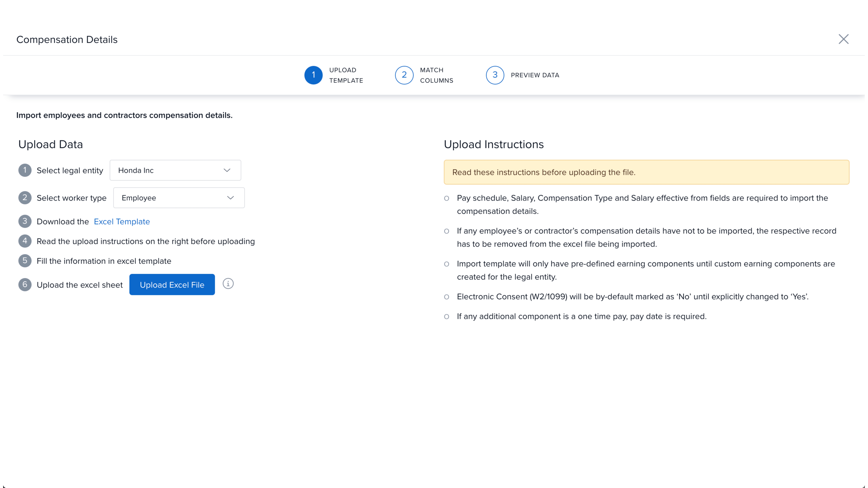Click the number 2 badge beside Select worker type
Image resolution: width=868 pixels, height=488 pixels.
point(25,198)
